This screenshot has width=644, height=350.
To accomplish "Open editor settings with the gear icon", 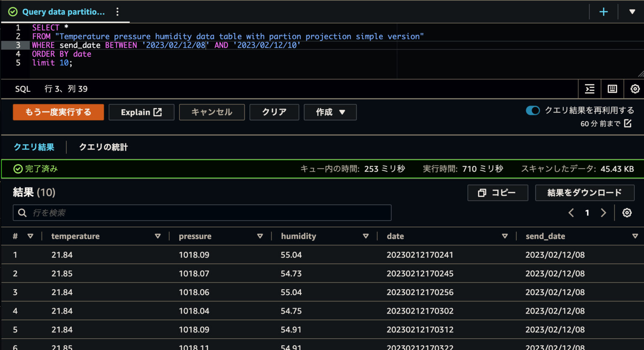I will (x=634, y=89).
